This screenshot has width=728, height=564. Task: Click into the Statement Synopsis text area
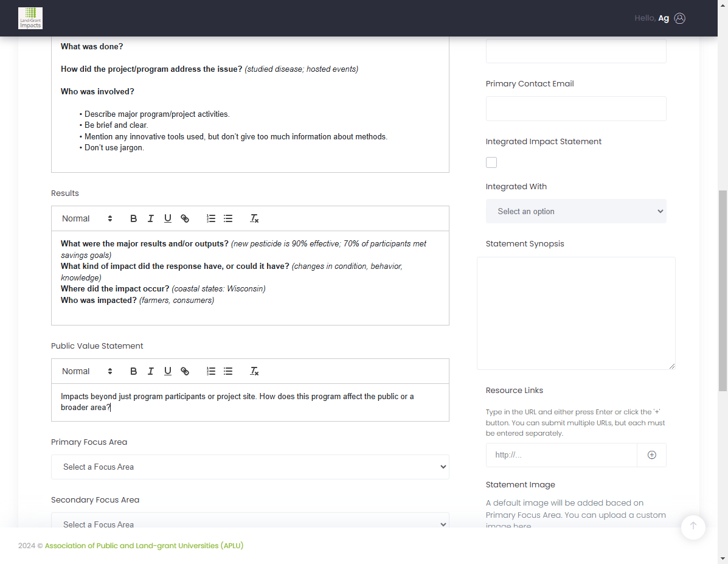576,313
